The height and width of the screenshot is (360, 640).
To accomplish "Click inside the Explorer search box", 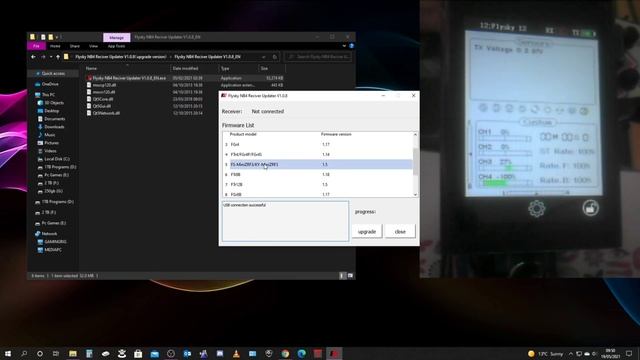I will tap(318, 57).
